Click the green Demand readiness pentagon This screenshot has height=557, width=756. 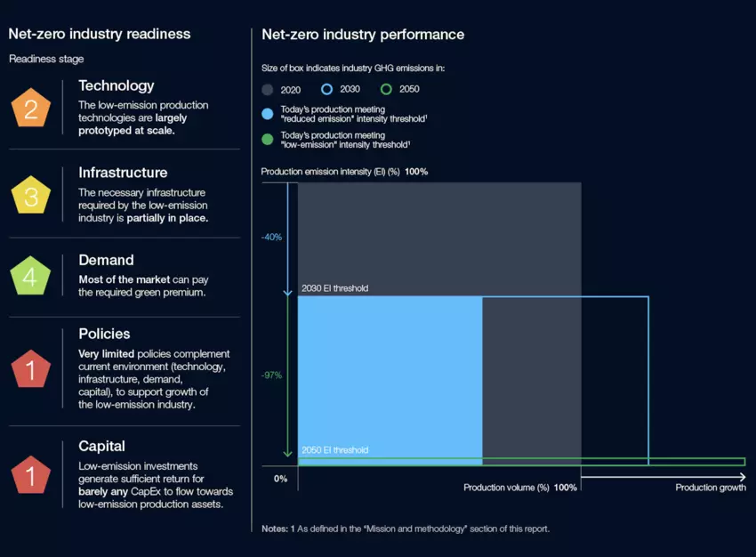(x=31, y=276)
